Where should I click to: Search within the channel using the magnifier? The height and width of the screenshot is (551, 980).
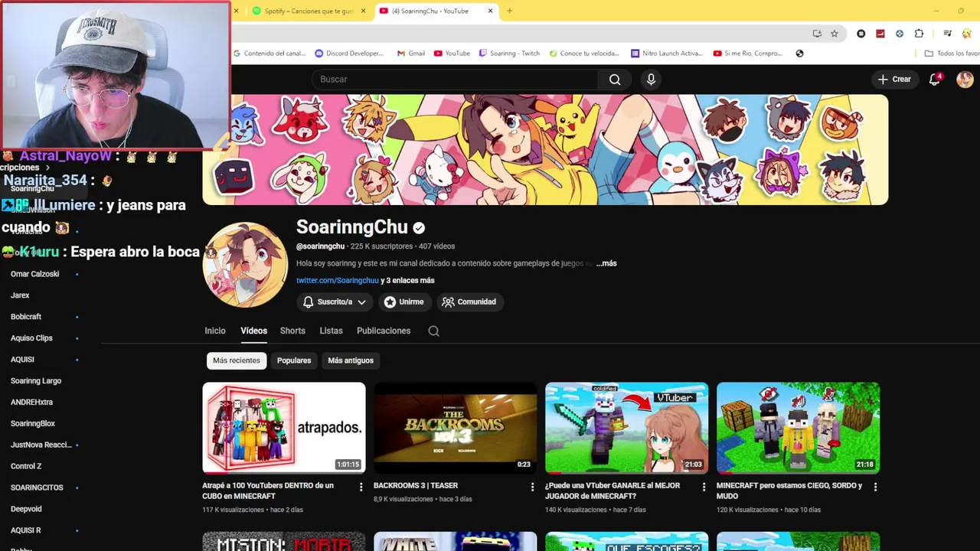click(433, 331)
